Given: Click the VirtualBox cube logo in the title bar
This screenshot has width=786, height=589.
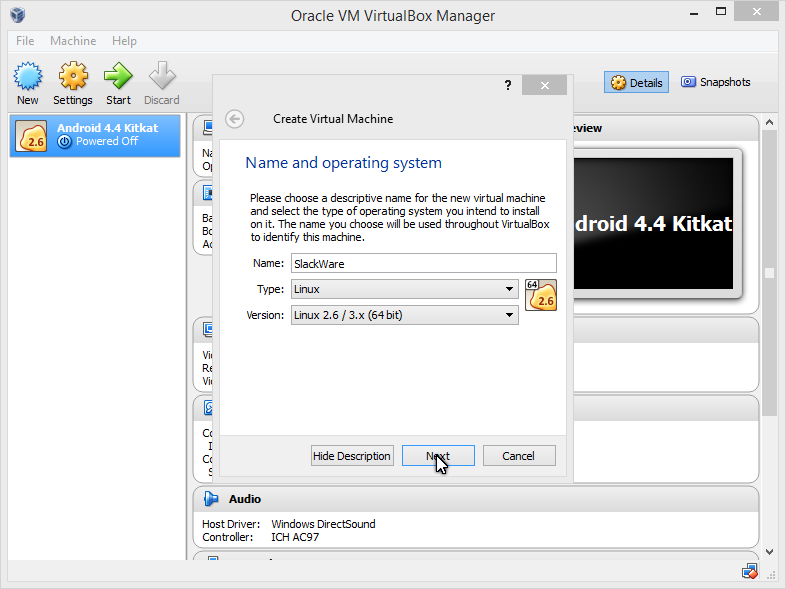Looking at the screenshot, I should click(x=18, y=15).
